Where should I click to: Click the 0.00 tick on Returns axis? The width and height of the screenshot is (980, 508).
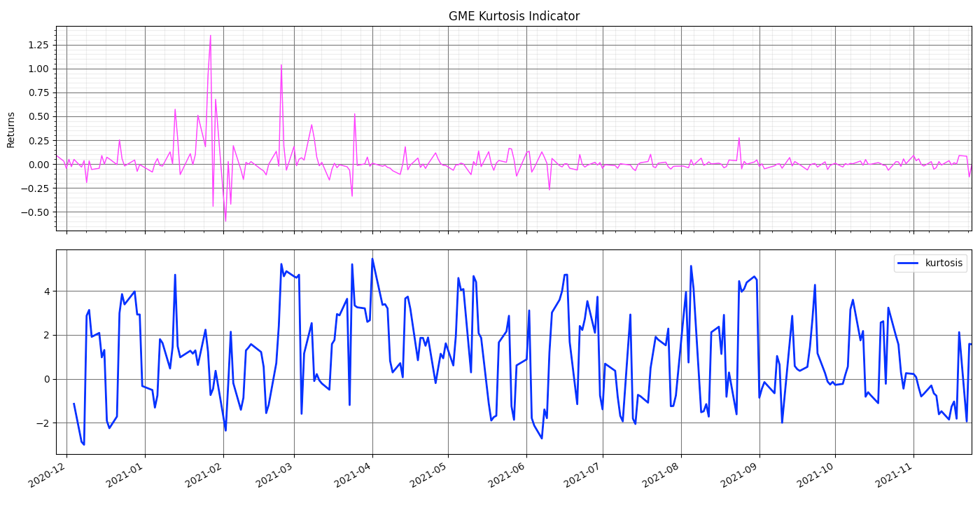(x=38, y=164)
